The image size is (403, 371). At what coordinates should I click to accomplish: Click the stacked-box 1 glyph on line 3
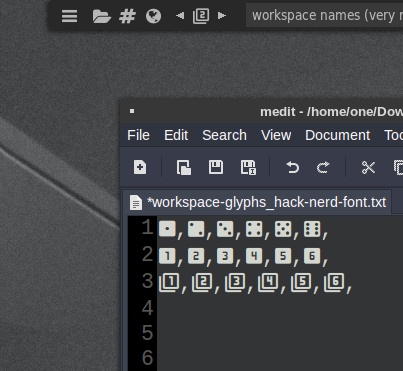point(169,283)
